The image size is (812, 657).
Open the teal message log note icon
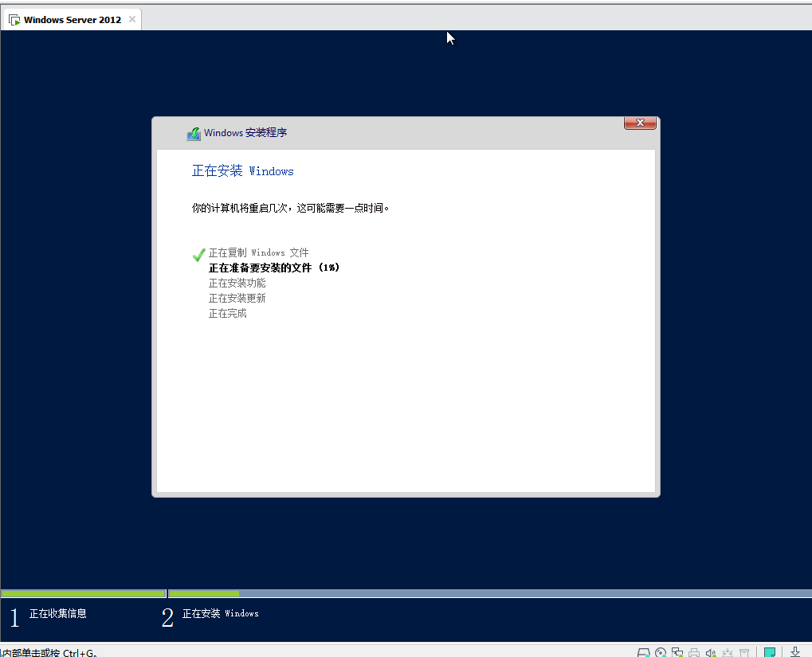tap(770, 652)
